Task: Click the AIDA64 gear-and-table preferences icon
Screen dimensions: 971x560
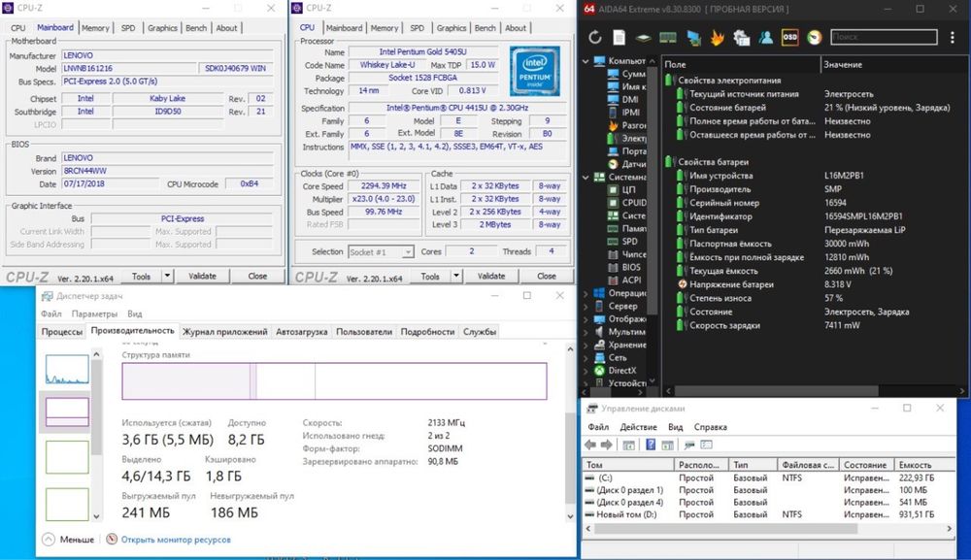Action: coord(741,37)
